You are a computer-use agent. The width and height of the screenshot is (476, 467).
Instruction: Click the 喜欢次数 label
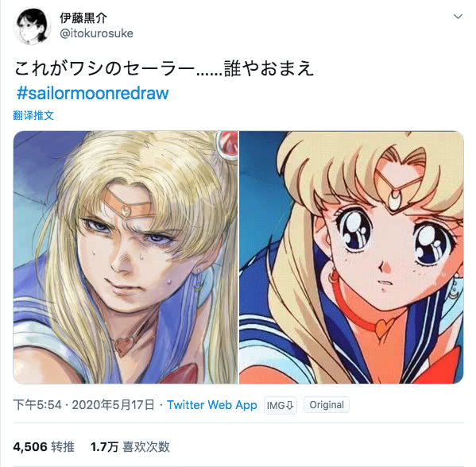pos(146,446)
